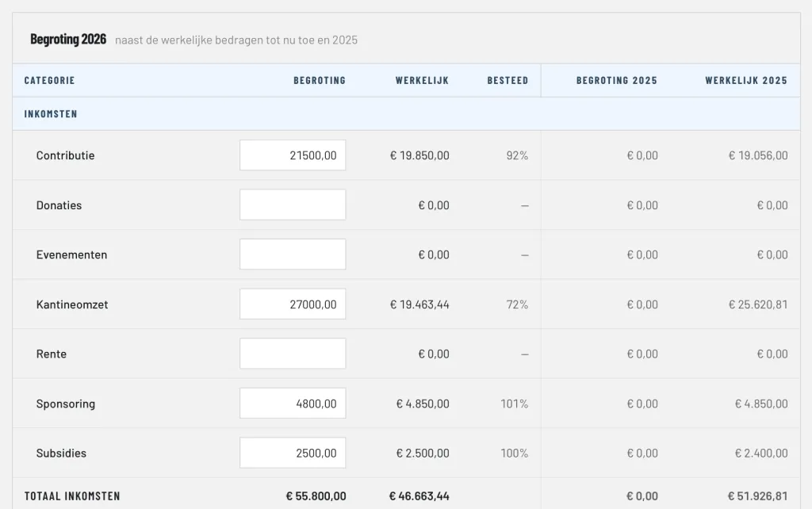The image size is (812, 509).
Task: Click the WERKELIJK column header
Action: coord(422,80)
